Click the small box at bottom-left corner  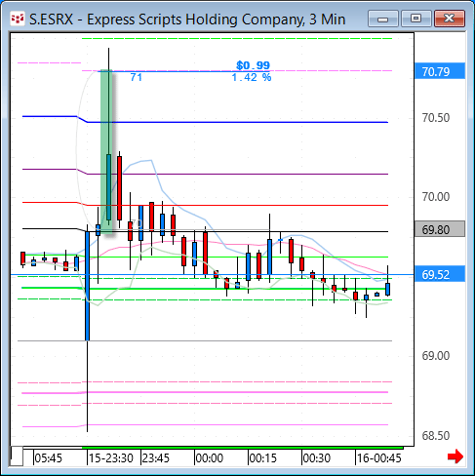[17, 456]
